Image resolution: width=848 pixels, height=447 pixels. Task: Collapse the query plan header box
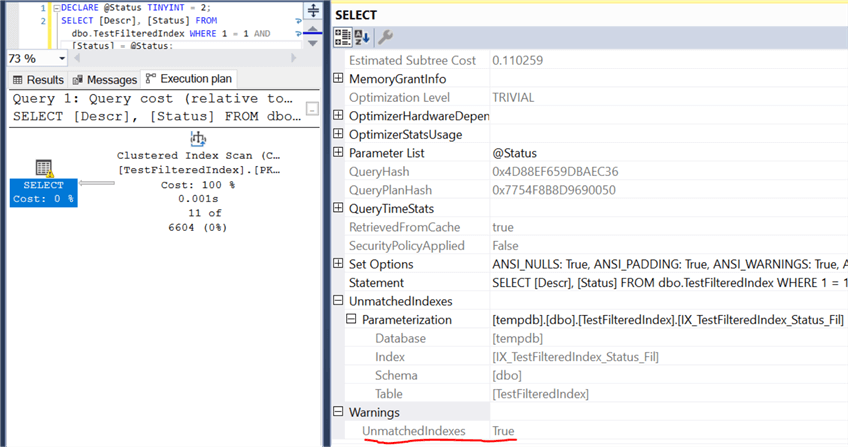pyautogui.click(x=312, y=109)
